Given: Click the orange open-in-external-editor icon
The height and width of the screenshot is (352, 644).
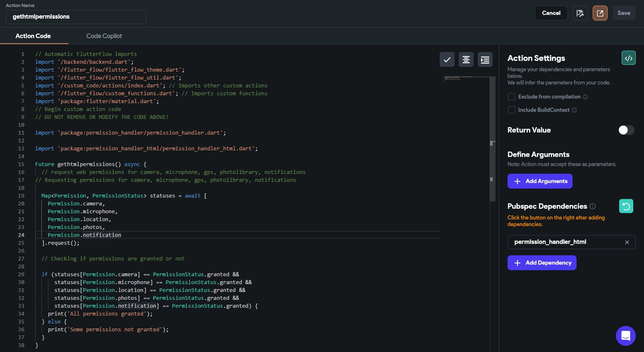Looking at the screenshot, I should [600, 13].
